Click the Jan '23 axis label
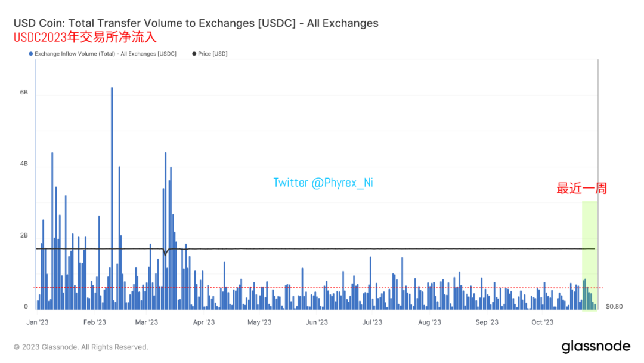The height and width of the screenshot is (363, 644). pos(38,322)
